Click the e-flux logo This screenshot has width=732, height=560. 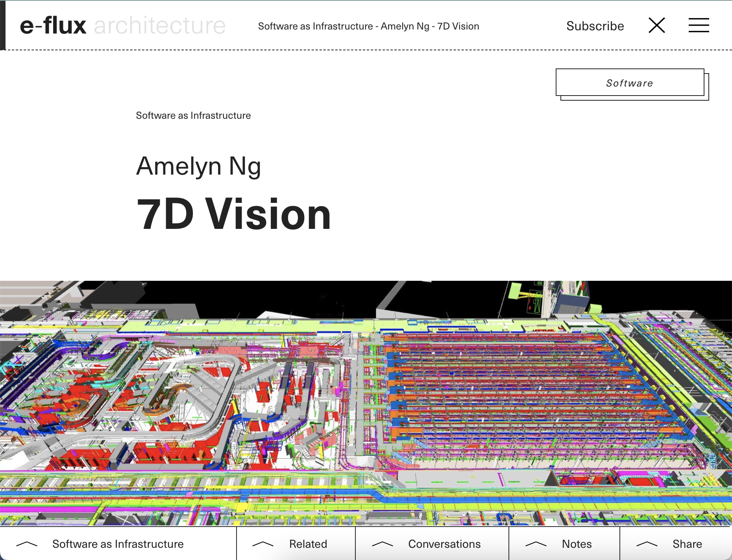pos(53,26)
